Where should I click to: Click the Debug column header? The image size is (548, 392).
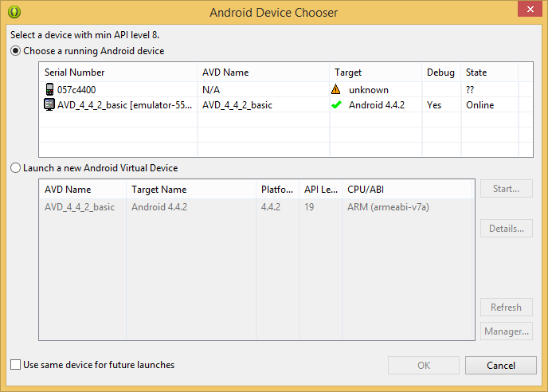pos(440,73)
